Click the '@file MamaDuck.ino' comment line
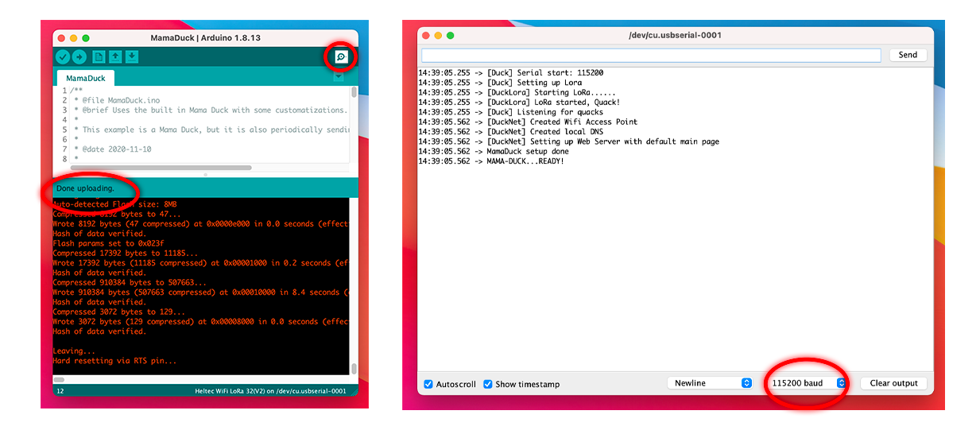 [x=117, y=100]
